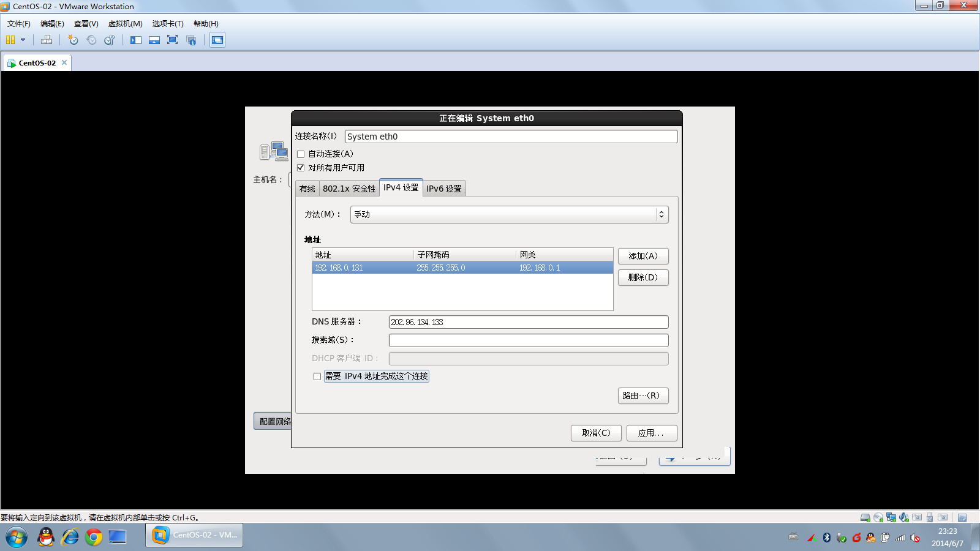Viewport: 980px width, 551px height.
Task: Toggle the 需要 IPv4 地址完成这个连接 checkbox
Action: click(x=317, y=377)
